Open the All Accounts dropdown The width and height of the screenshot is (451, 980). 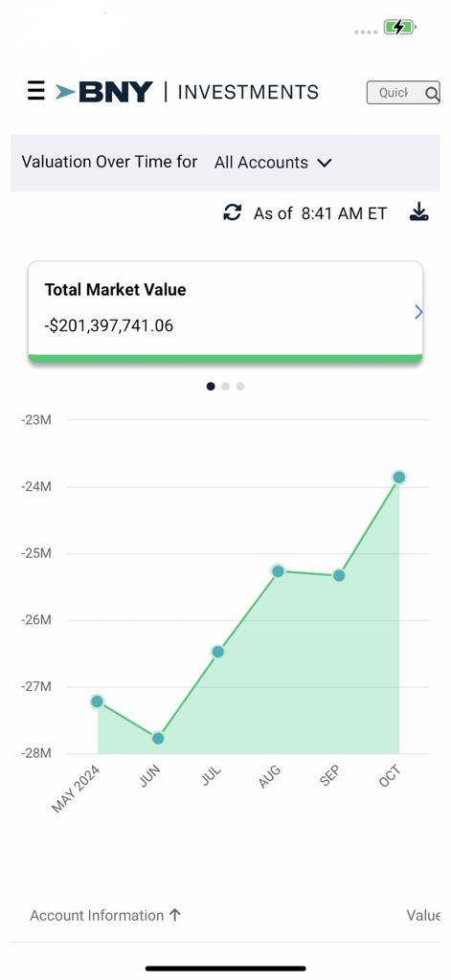(x=273, y=163)
